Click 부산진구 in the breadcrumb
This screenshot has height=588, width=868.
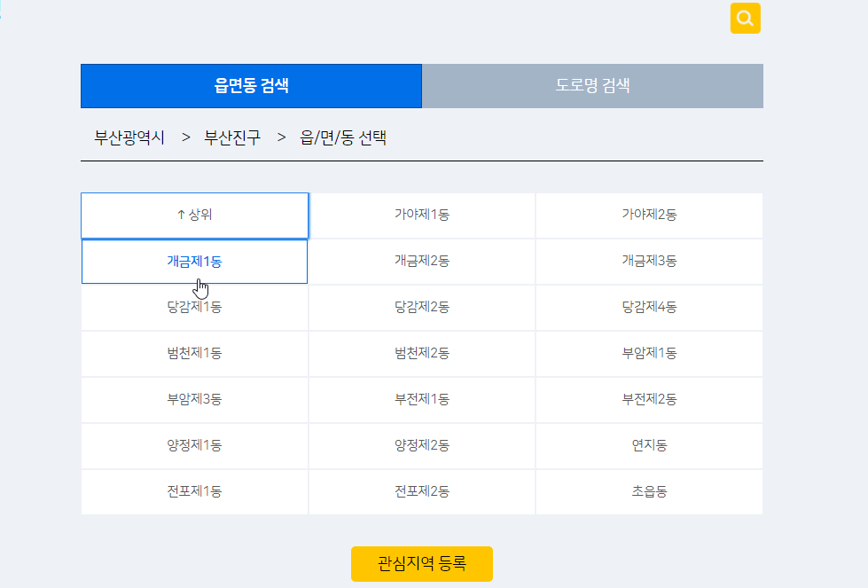click(232, 137)
